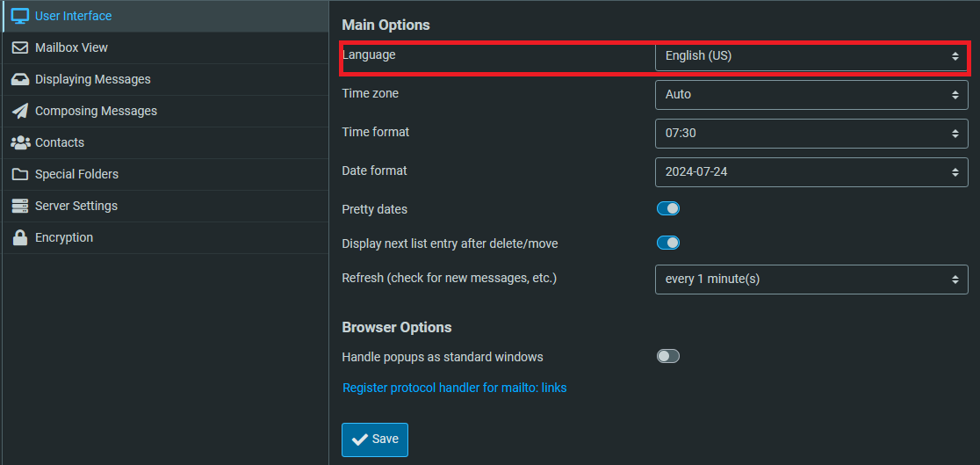Open the Time format selector
The height and width of the screenshot is (465, 980).
coord(811,133)
